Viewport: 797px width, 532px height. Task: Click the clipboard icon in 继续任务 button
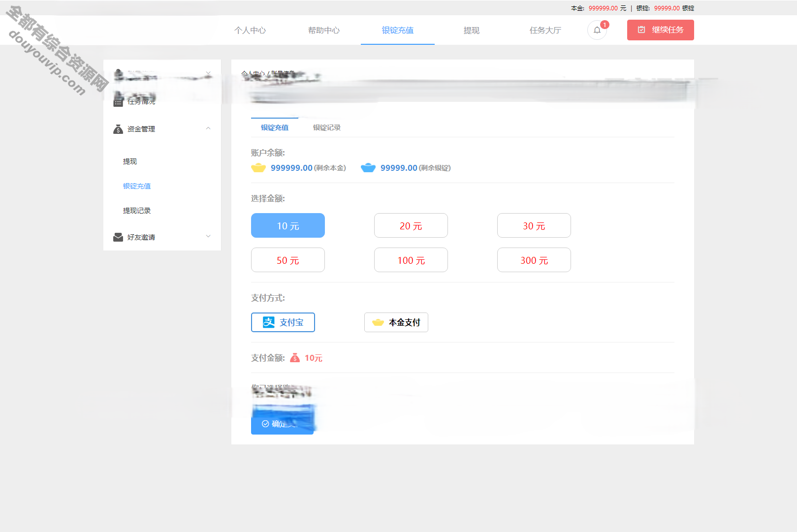pos(641,30)
